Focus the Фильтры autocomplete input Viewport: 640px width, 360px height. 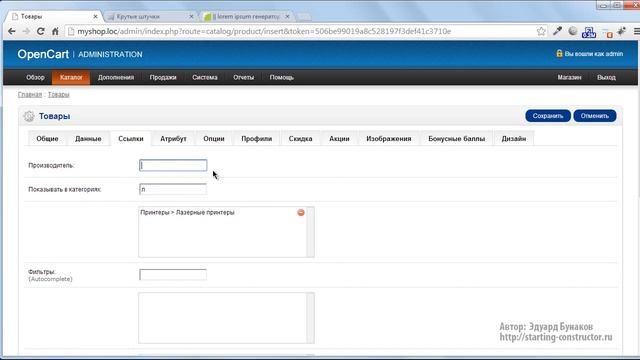coord(173,275)
